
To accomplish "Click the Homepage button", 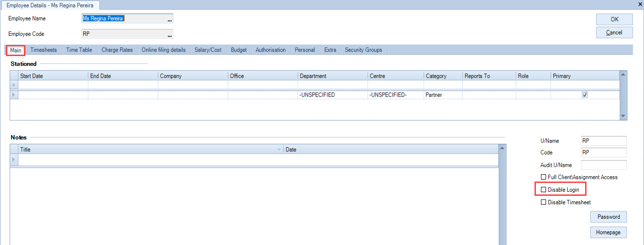I will click(609, 233).
